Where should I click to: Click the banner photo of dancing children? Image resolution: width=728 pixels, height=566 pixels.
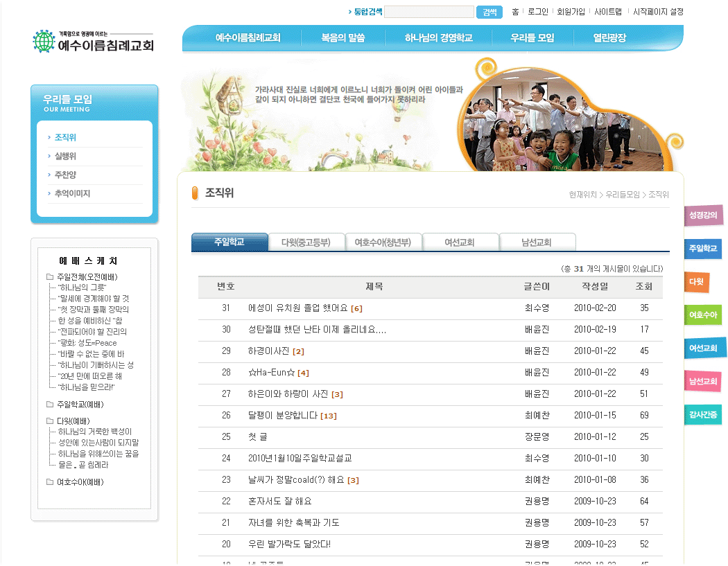(x=564, y=121)
